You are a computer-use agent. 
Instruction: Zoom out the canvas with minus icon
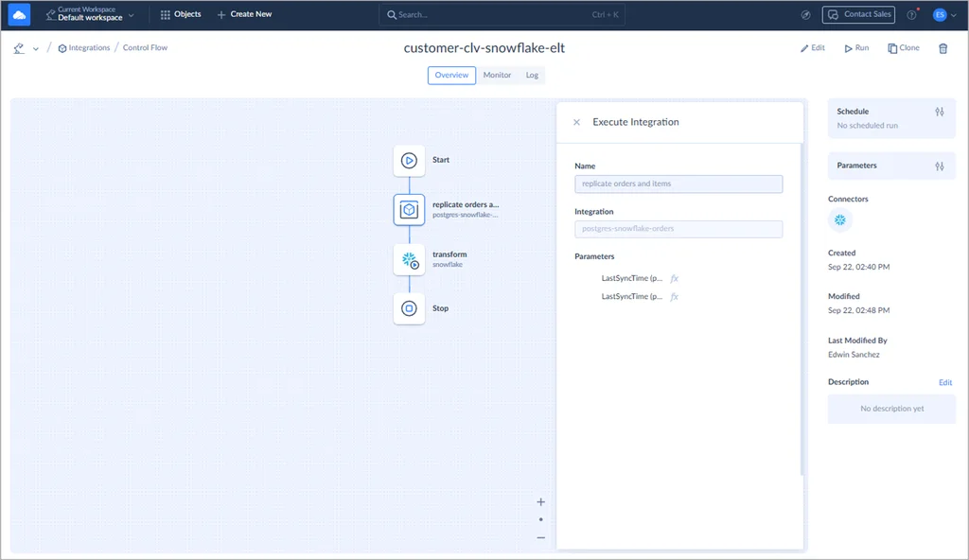pyautogui.click(x=540, y=537)
